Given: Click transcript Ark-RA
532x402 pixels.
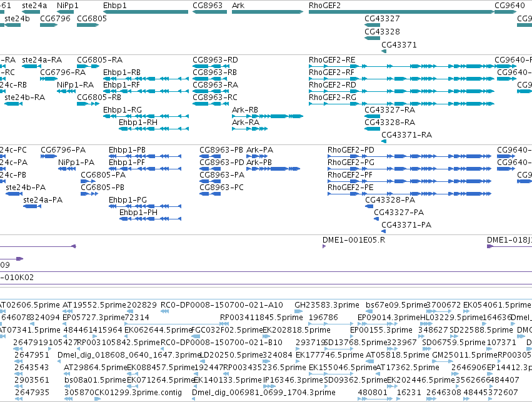Looking at the screenshot, I should click(x=249, y=129).
